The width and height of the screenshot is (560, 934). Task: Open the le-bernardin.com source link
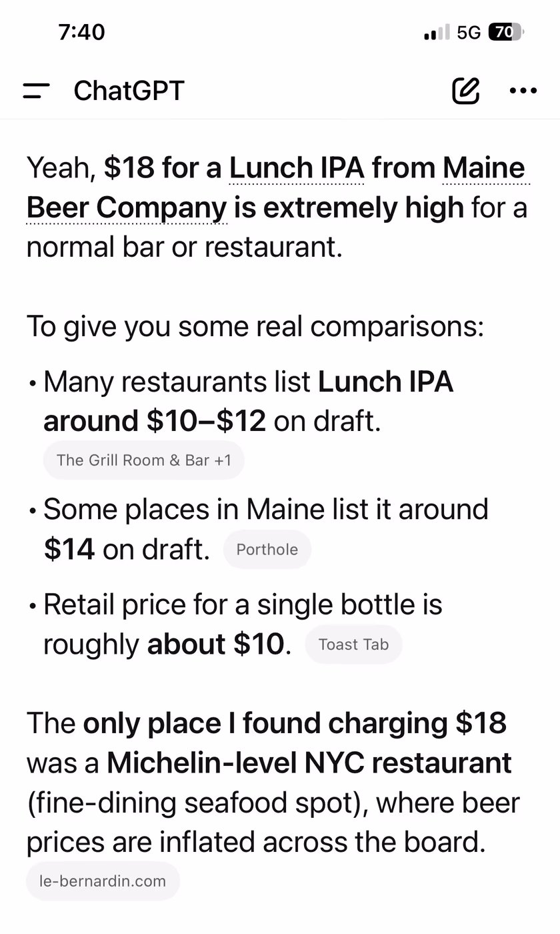coord(103,881)
